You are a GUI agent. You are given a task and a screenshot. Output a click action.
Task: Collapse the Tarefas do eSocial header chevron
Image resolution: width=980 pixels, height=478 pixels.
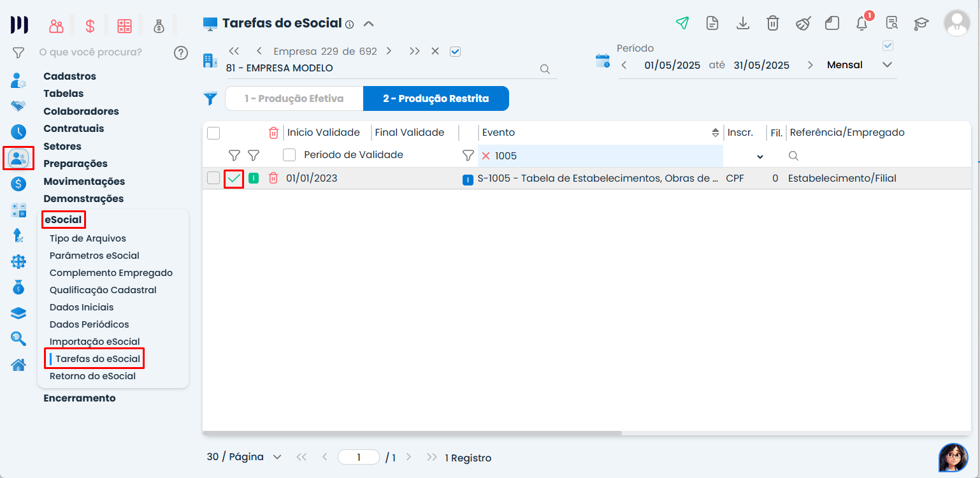pyautogui.click(x=368, y=24)
